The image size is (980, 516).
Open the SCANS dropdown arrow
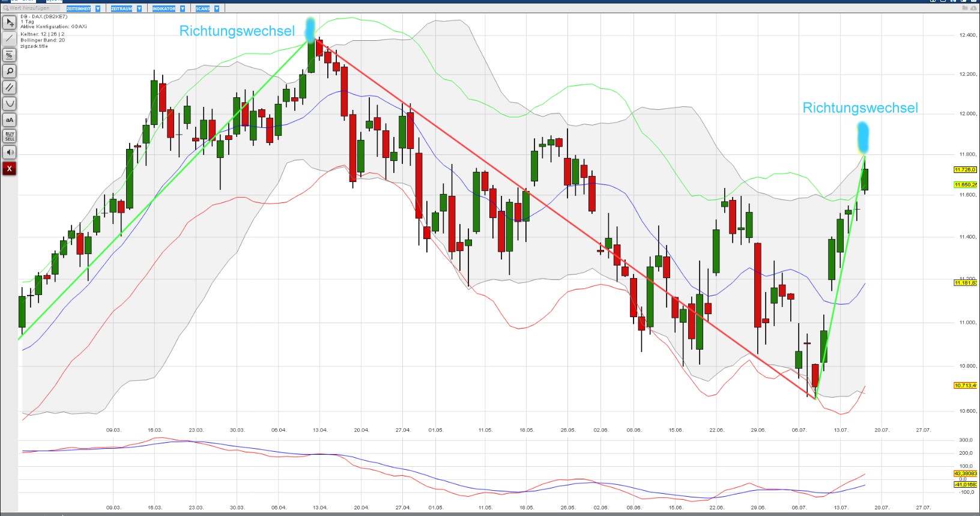point(217,8)
